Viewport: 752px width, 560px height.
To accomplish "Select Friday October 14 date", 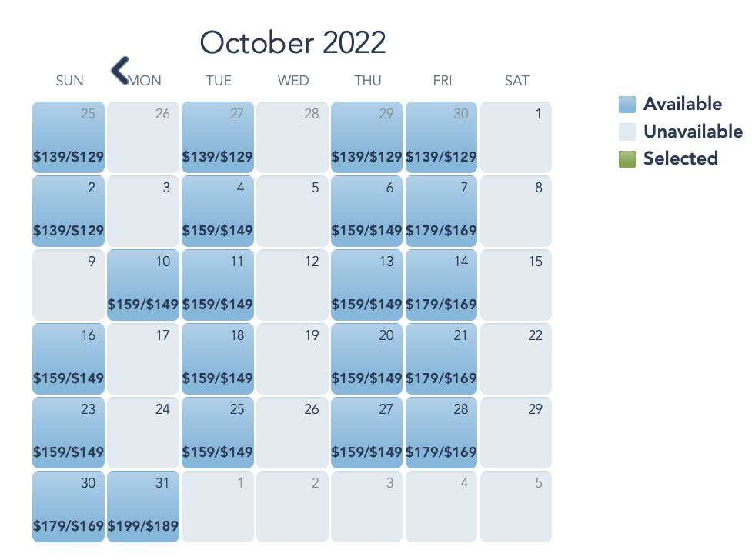I will [442, 285].
